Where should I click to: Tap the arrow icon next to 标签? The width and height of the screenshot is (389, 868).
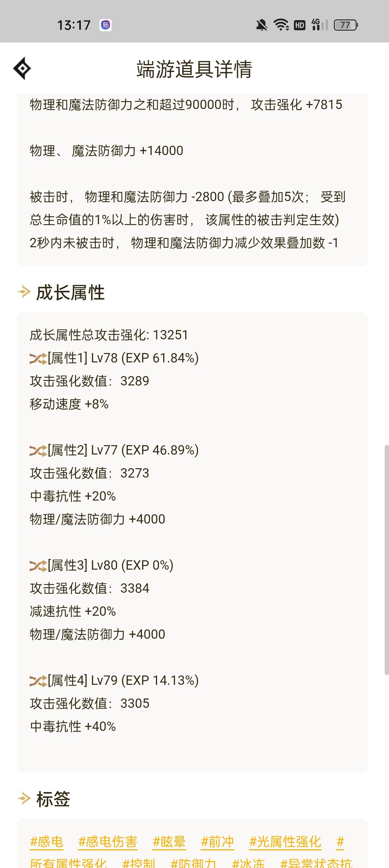[24, 799]
